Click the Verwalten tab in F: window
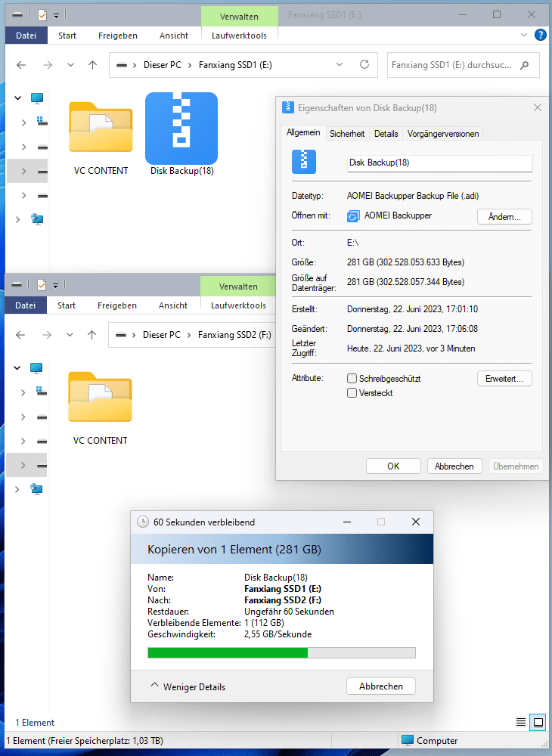The height and width of the screenshot is (756, 552). [x=238, y=286]
